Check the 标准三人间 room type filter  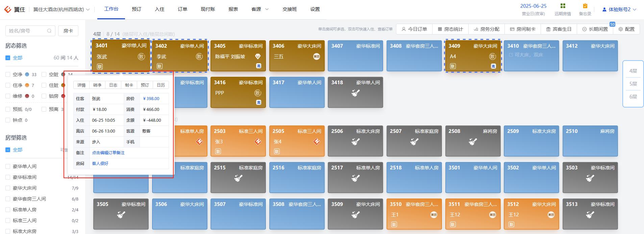pyautogui.click(x=8, y=220)
